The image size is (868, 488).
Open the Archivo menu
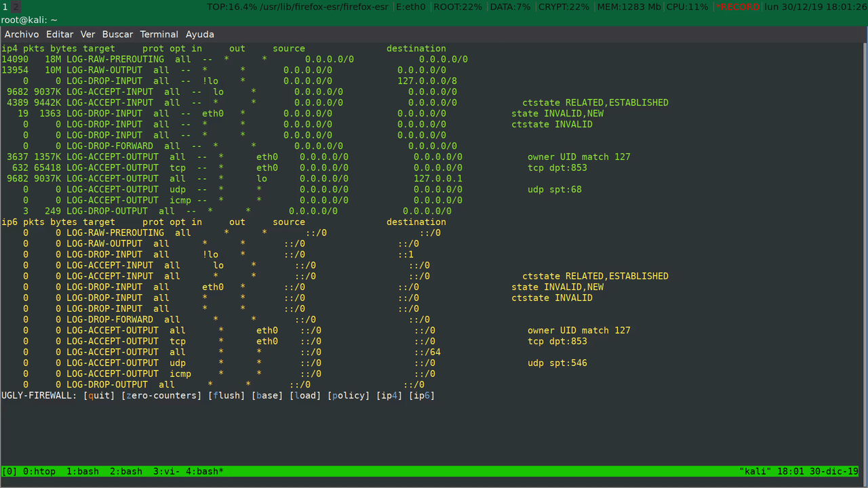[22, 34]
